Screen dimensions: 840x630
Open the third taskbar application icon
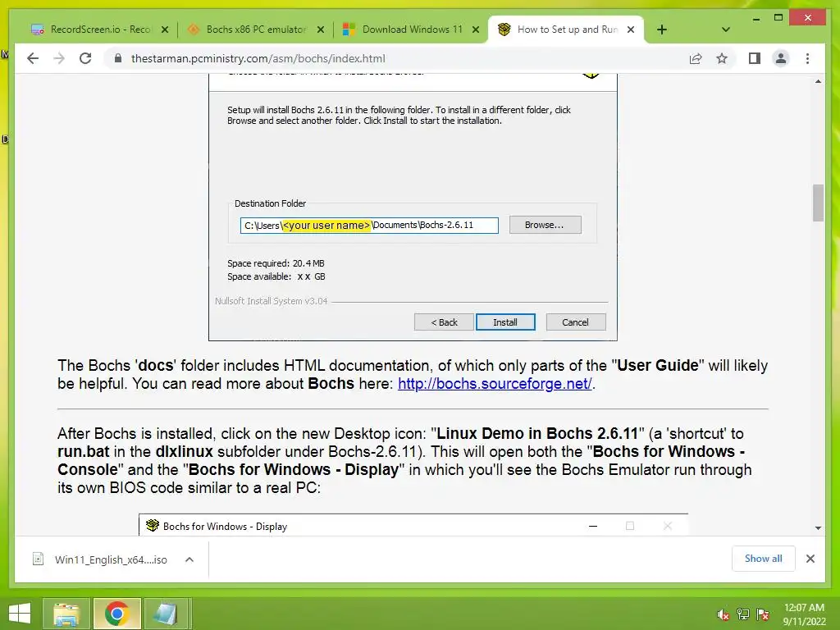[x=166, y=614]
